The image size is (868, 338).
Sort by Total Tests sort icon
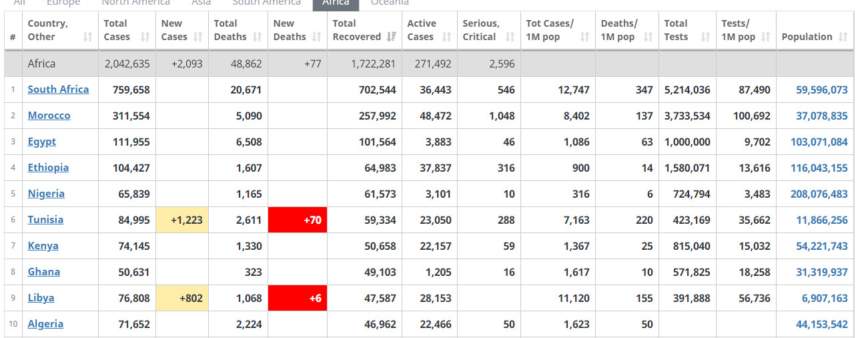point(705,37)
